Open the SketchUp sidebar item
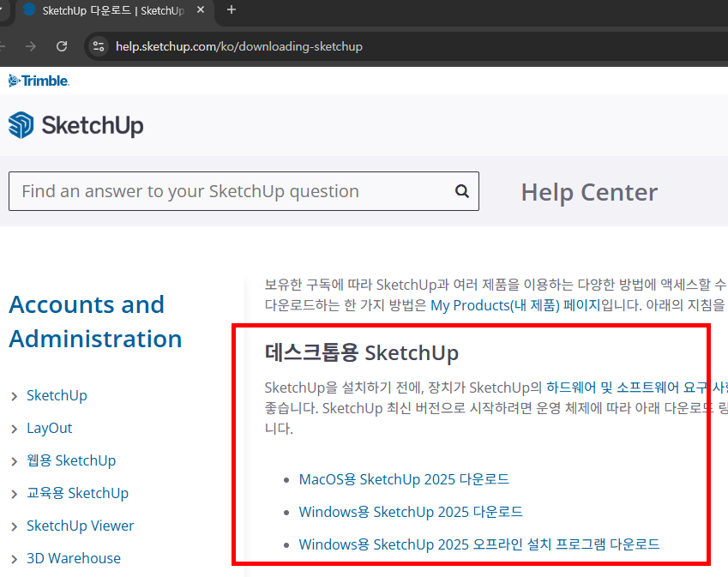Viewport: 728px width, 577px height. point(57,395)
